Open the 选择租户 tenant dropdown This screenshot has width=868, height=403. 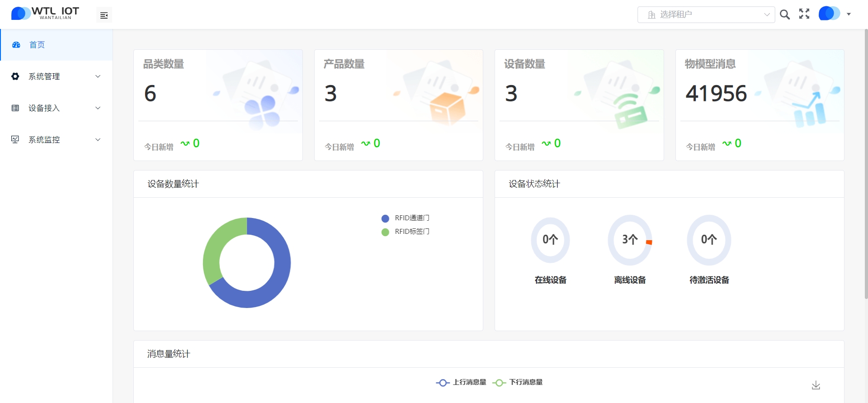click(706, 14)
